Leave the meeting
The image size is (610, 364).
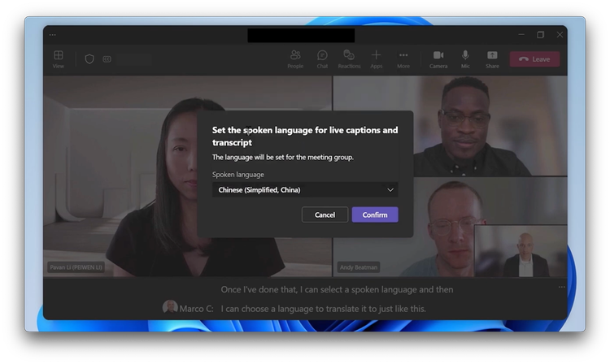pos(535,59)
